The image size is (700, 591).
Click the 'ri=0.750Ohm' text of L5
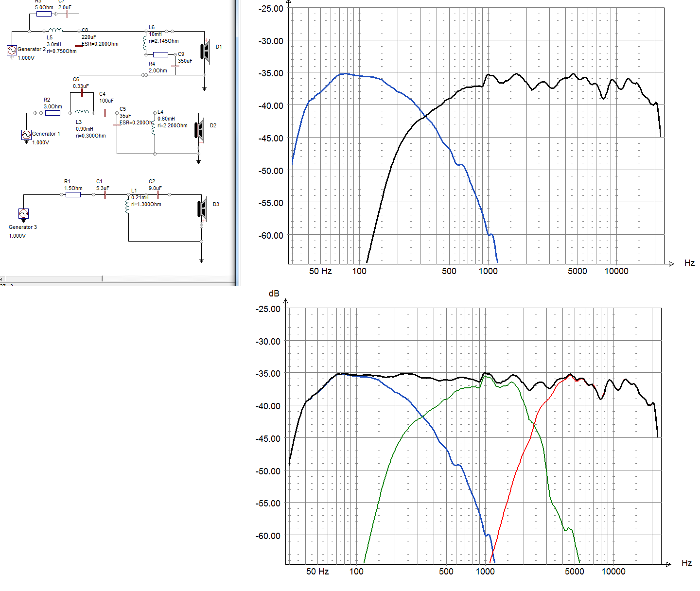click(x=62, y=51)
